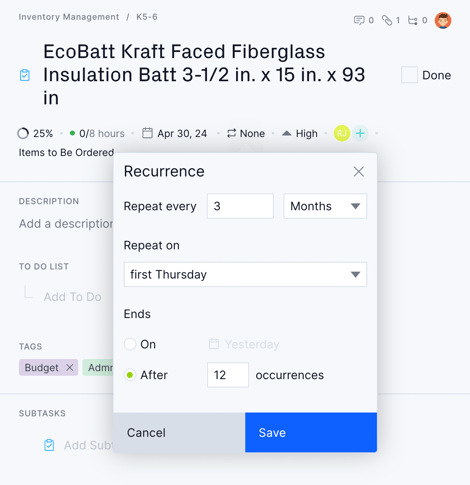Click the Budget tag label
This screenshot has width=470, height=485.
point(42,367)
